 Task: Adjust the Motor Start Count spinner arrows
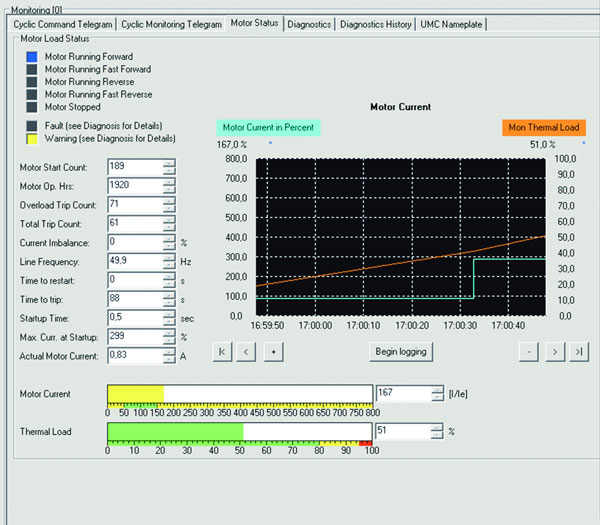coord(169,168)
